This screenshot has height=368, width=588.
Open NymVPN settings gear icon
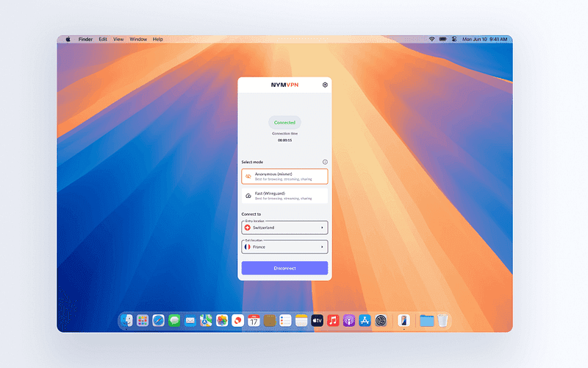pos(325,85)
